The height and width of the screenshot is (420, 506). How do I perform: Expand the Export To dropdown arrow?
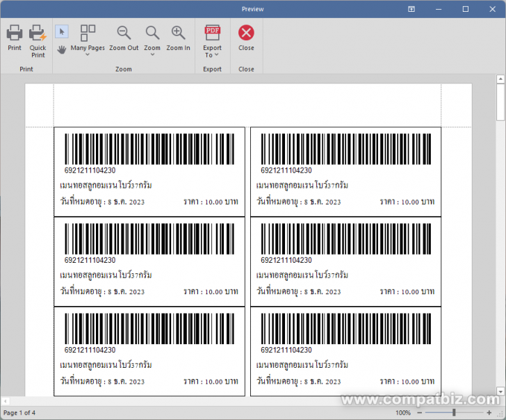(217, 55)
